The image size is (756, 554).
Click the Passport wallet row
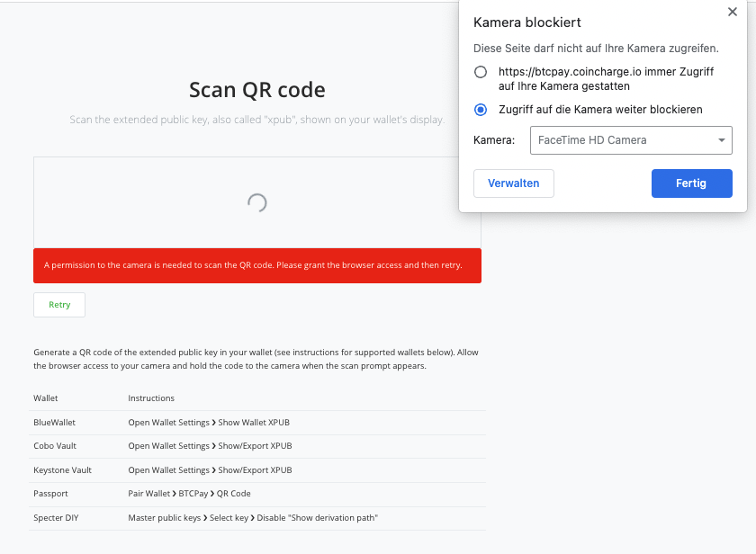pyautogui.click(x=257, y=494)
